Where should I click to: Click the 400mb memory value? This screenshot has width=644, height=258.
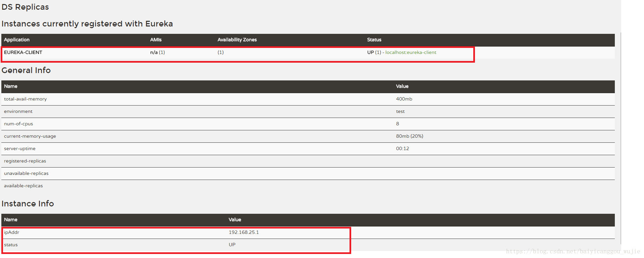[x=404, y=99]
